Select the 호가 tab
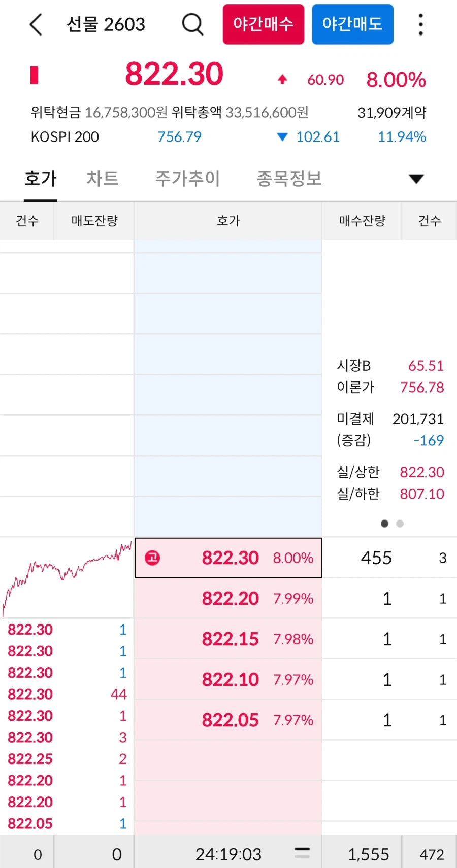The image size is (457, 868). point(40,179)
